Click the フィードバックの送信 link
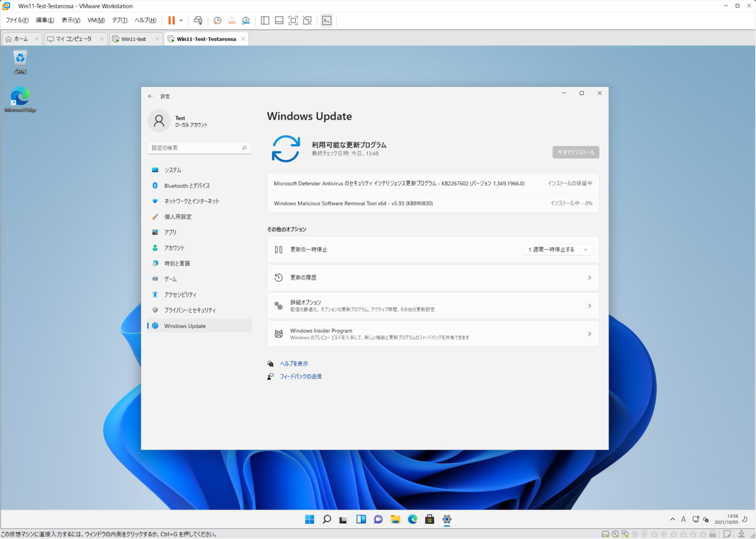The height and width of the screenshot is (539, 756). pyautogui.click(x=301, y=377)
